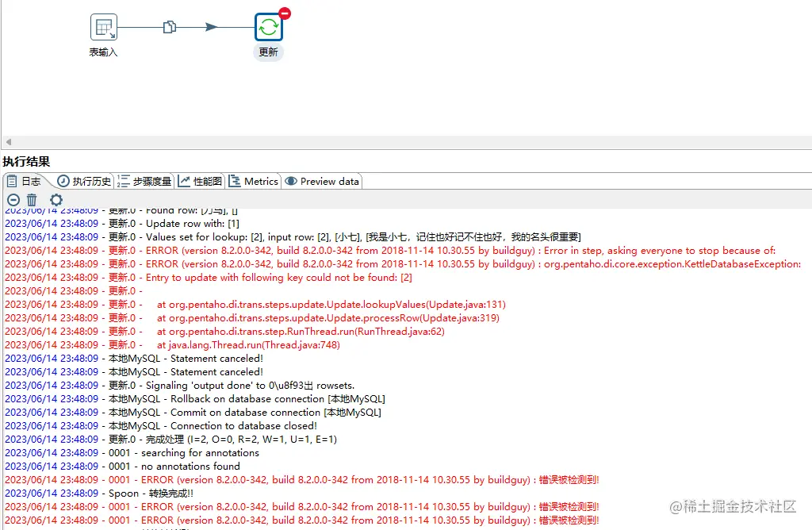Click log line '完成处理 (I=2, O=0, R=2...'
This screenshot has width=812, height=530.
tap(171, 439)
